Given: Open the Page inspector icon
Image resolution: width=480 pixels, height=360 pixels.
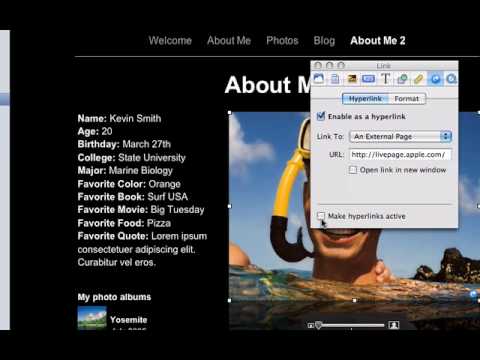Looking at the screenshot, I should click(335, 79).
